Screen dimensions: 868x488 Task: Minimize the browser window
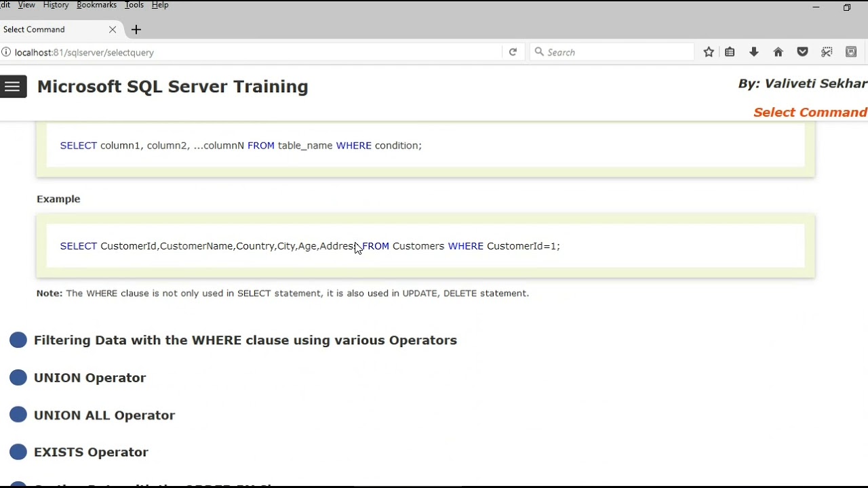click(x=816, y=7)
